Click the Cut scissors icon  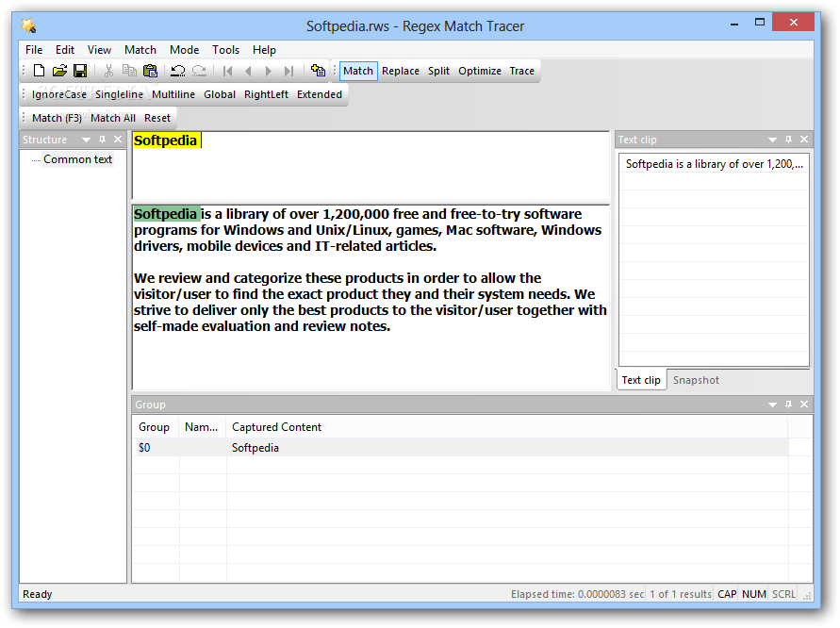[108, 71]
